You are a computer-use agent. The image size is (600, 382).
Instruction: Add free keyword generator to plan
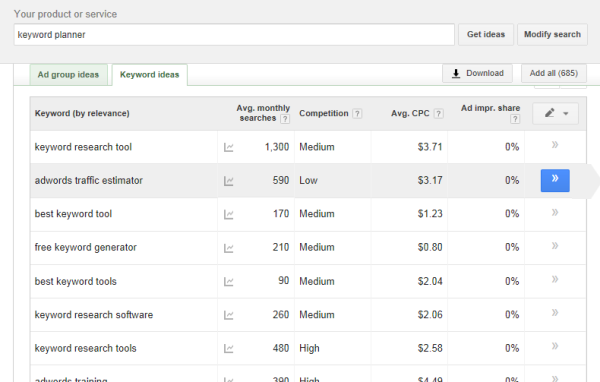tap(555, 245)
